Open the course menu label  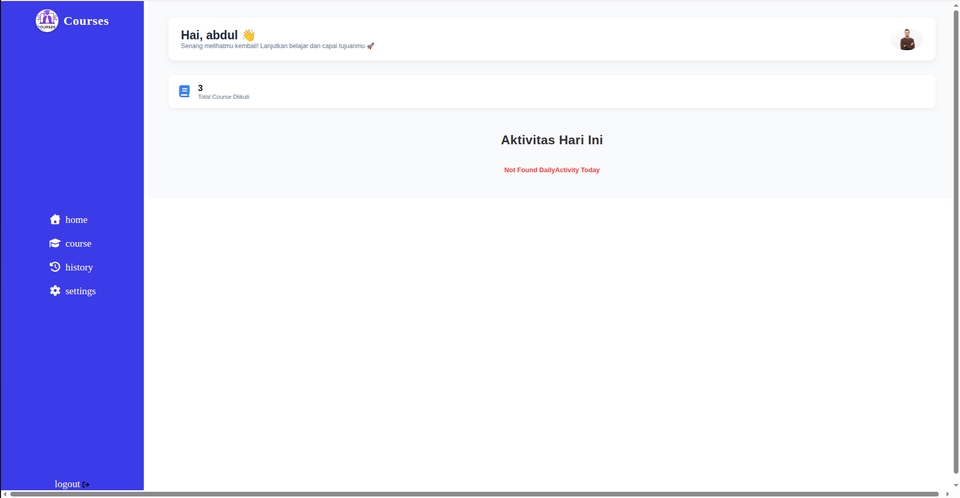tap(78, 244)
